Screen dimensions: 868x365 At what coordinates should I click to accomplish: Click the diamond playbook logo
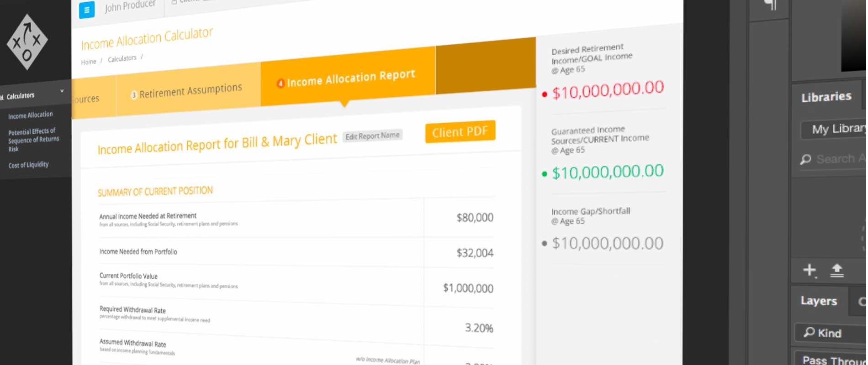click(27, 42)
